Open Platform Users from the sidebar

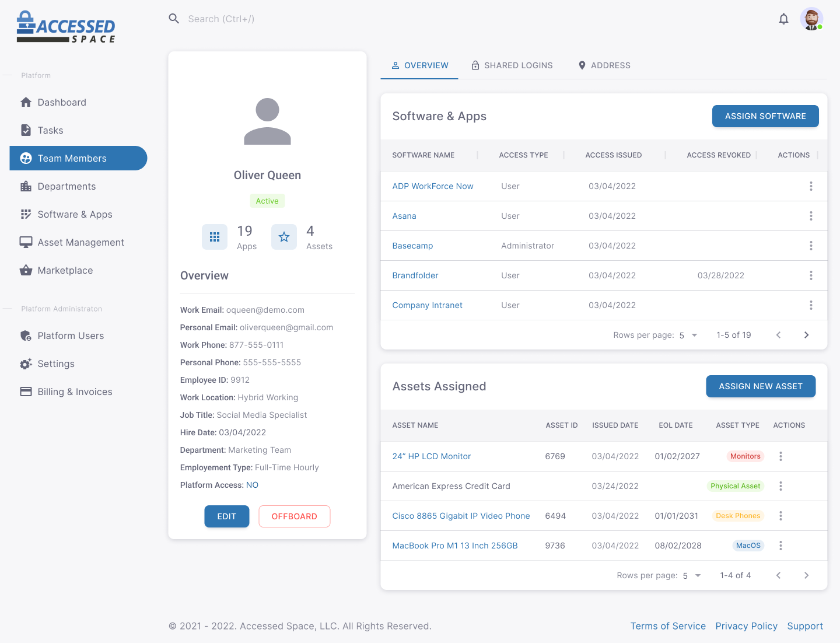click(78, 336)
